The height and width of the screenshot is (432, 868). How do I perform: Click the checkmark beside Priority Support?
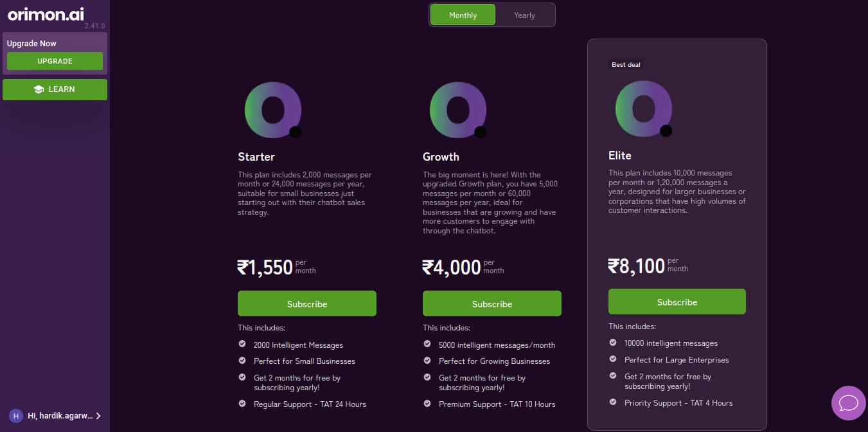[x=613, y=402]
